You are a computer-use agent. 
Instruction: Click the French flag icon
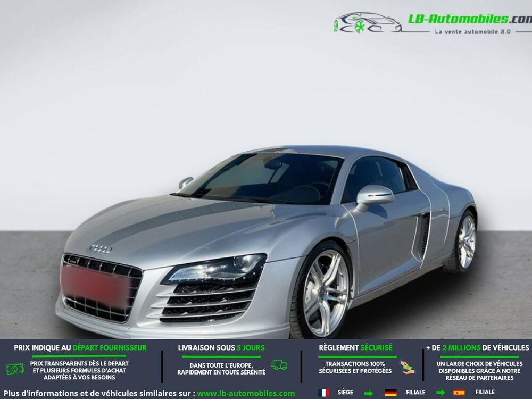(323, 393)
